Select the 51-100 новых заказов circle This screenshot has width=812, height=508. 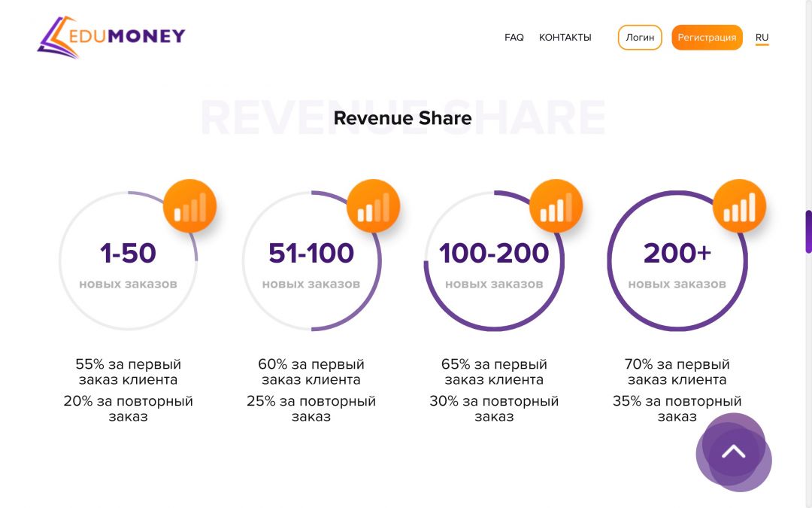312,260
